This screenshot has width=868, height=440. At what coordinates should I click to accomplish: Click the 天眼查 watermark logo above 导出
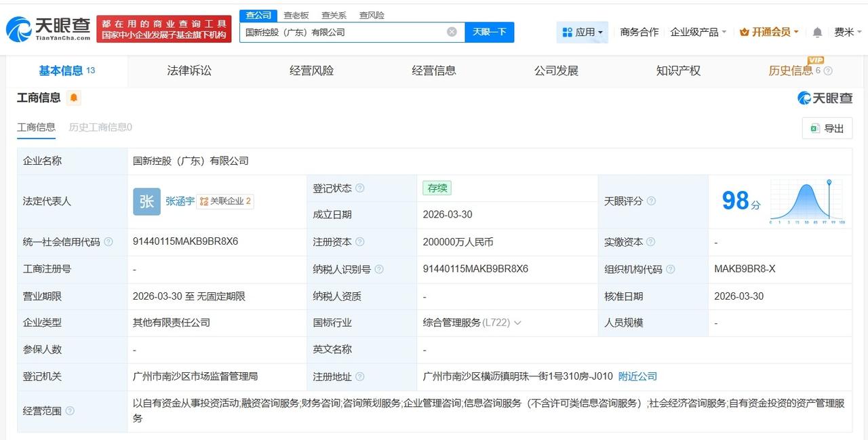(x=826, y=98)
